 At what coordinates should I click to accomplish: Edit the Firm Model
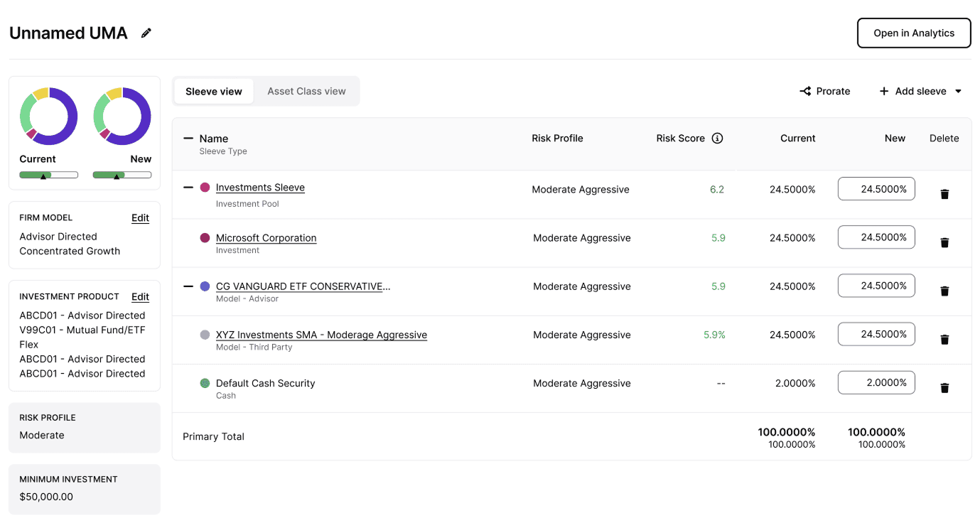140,218
